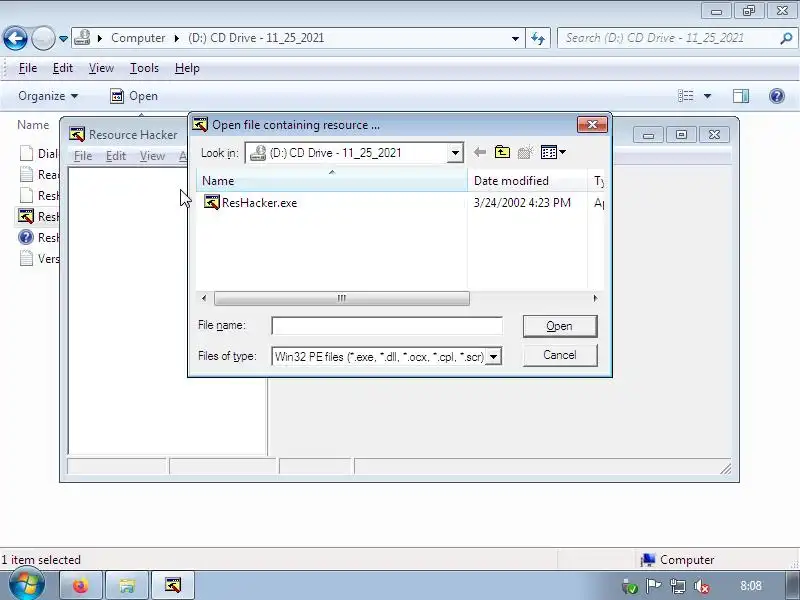Viewport: 800px width, 600px height.
Task: Click the Open toolbar button in Explorer
Action: (134, 96)
